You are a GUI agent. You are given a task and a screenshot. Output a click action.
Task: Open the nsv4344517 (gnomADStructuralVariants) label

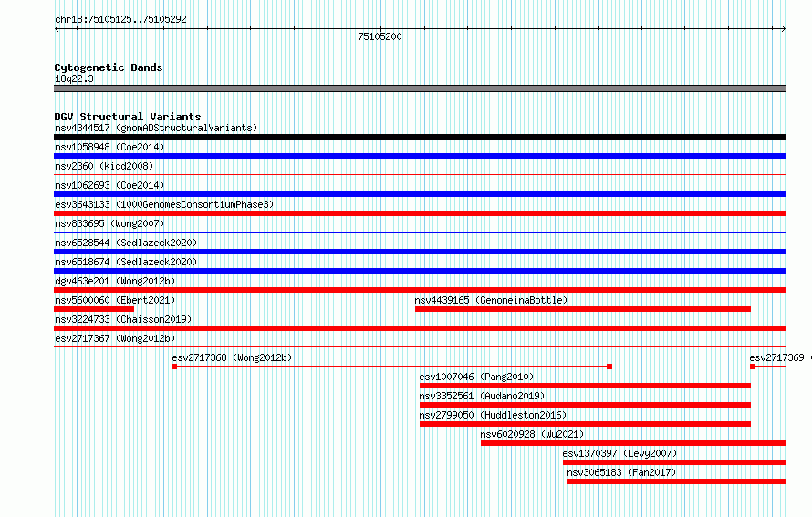(x=156, y=128)
